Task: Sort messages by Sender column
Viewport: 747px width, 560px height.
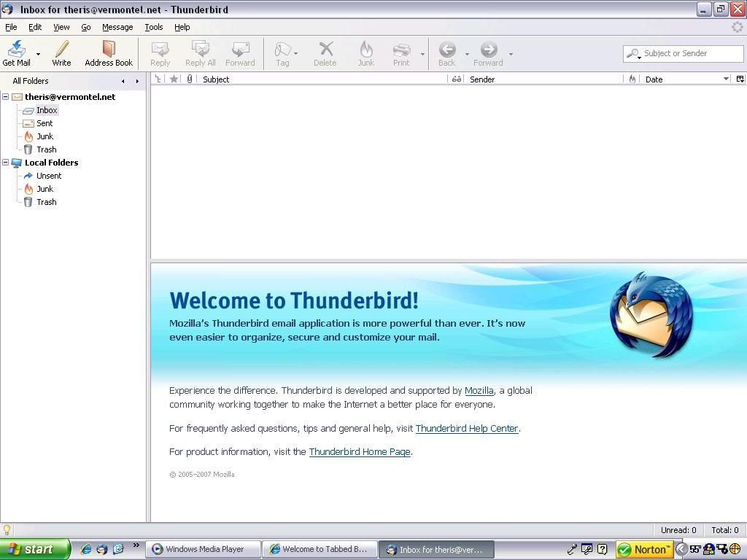Action: pos(544,79)
